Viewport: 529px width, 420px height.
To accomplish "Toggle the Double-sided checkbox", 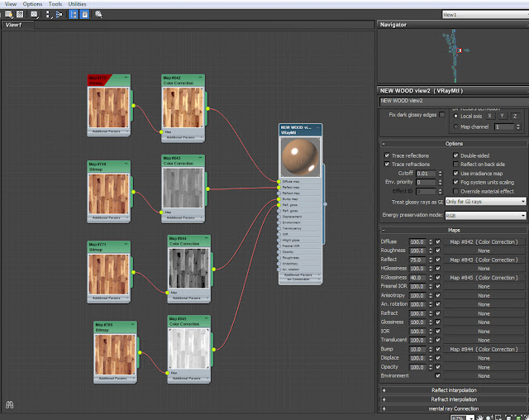I will tap(455, 155).
